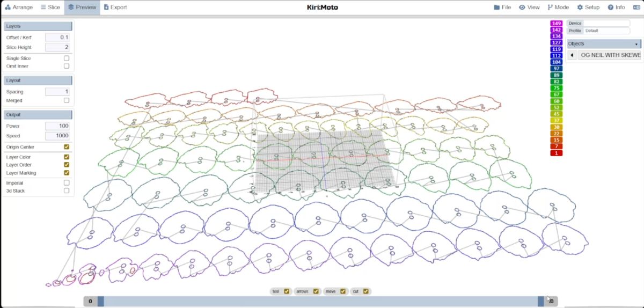Enable the Single Slice checkbox

tap(67, 58)
